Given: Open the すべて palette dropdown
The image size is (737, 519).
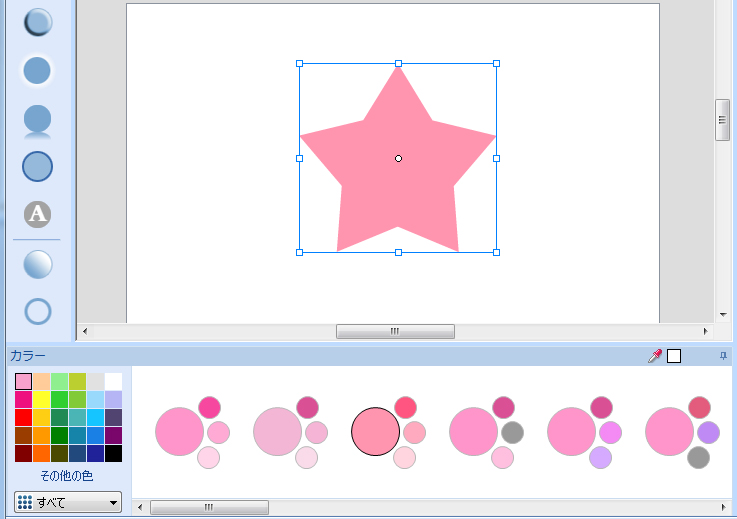Looking at the screenshot, I should (68, 502).
